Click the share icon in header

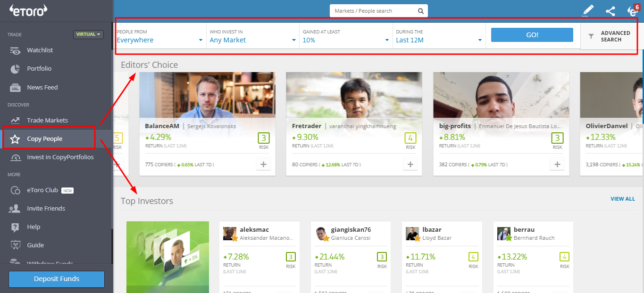point(611,11)
